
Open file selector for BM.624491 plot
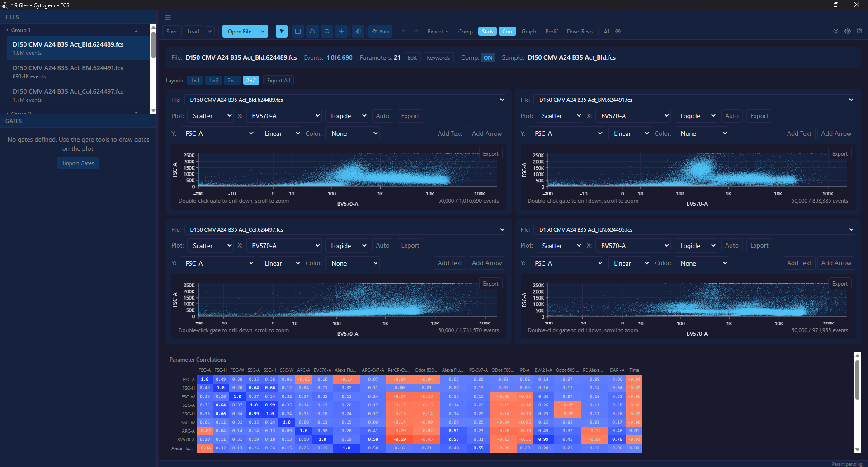click(694, 100)
